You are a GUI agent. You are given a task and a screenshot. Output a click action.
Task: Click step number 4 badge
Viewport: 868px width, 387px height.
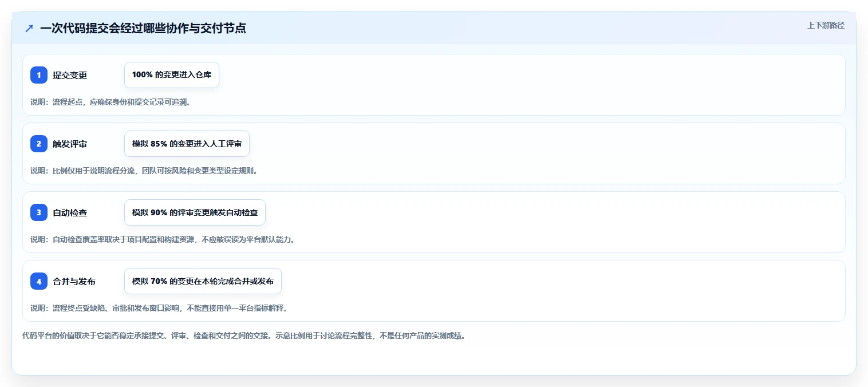click(x=39, y=281)
